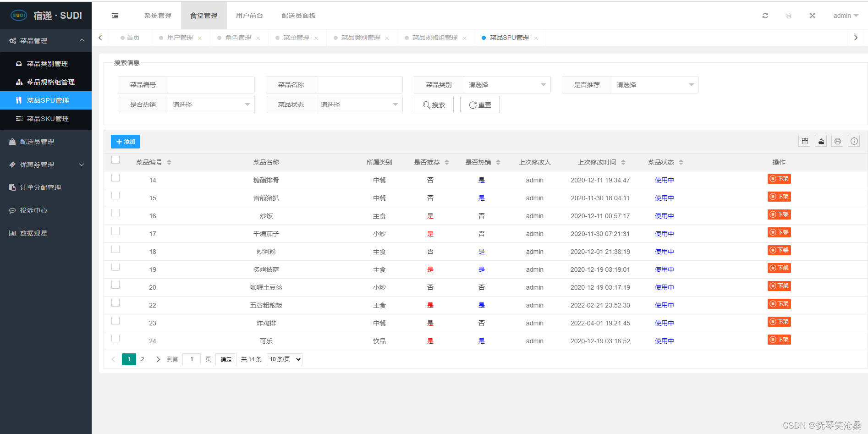Screen dimensions: 868x434
Task: Check the row for 香煎猪扒
Action: pos(115,195)
